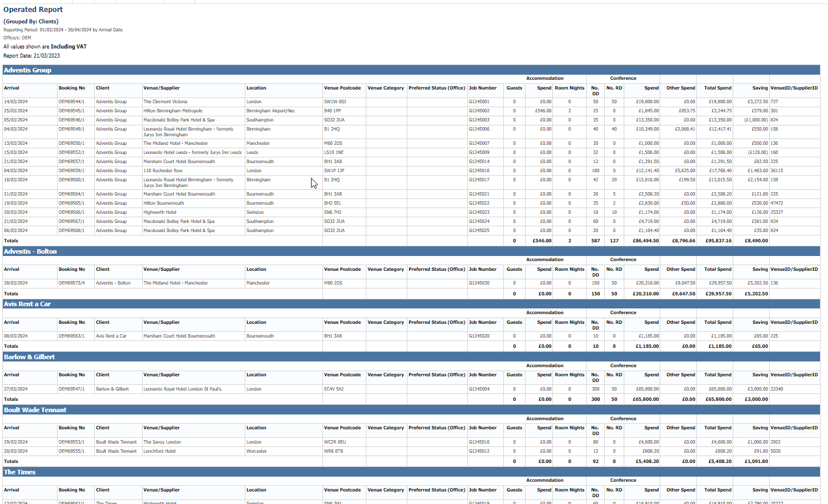828x504 pixels.
Task: Click job number G1245016
Action: click(x=479, y=170)
